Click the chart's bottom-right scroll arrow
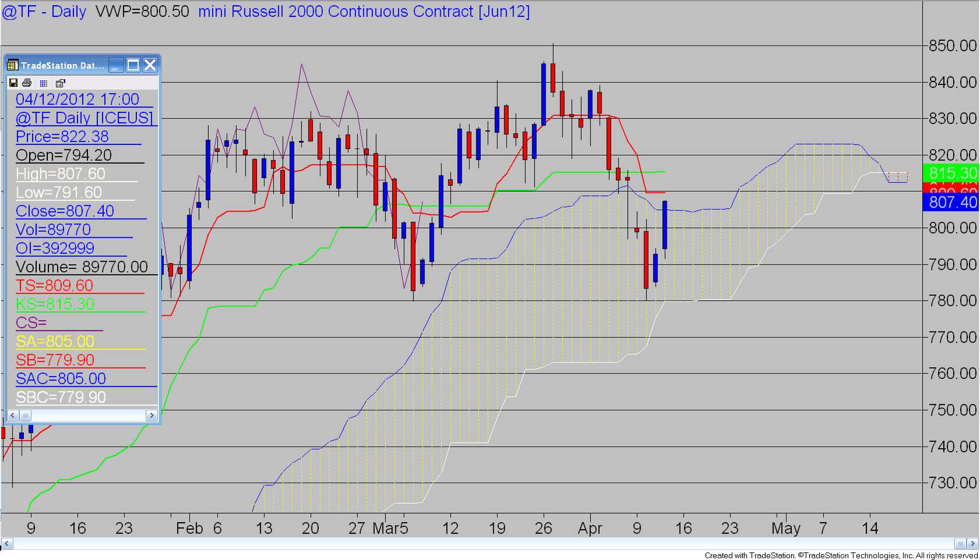Viewport: 980px width, 560px height. (972, 544)
